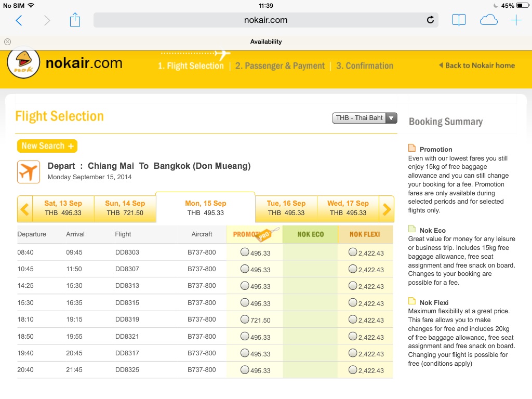
Task: Tap the nokair.com address bar
Action: pos(265,20)
